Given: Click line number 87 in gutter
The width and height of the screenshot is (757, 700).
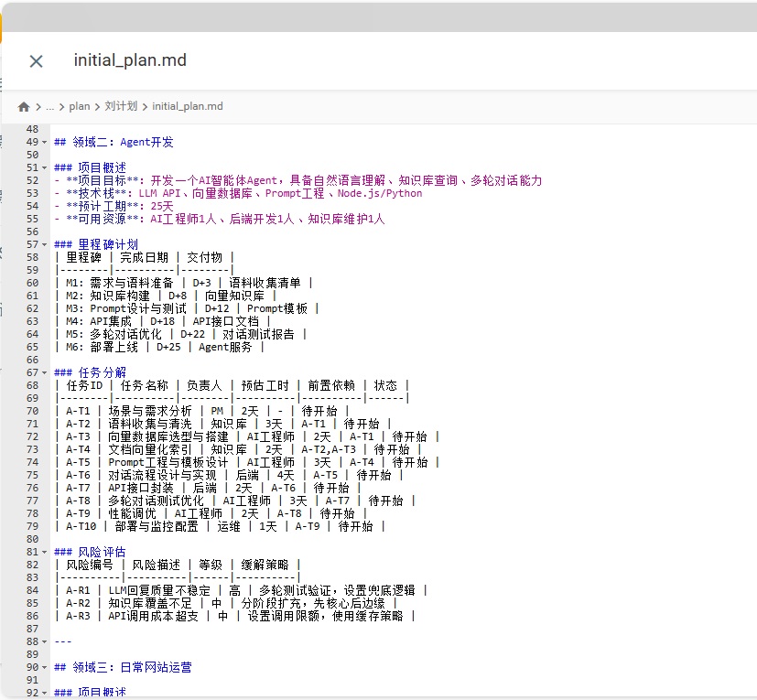Looking at the screenshot, I should point(32,629).
